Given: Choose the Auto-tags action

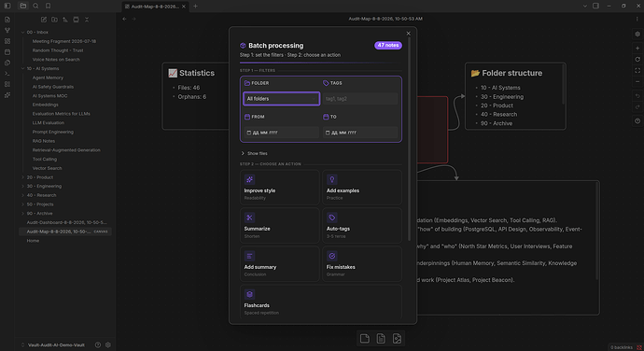Looking at the screenshot, I should (362, 225).
